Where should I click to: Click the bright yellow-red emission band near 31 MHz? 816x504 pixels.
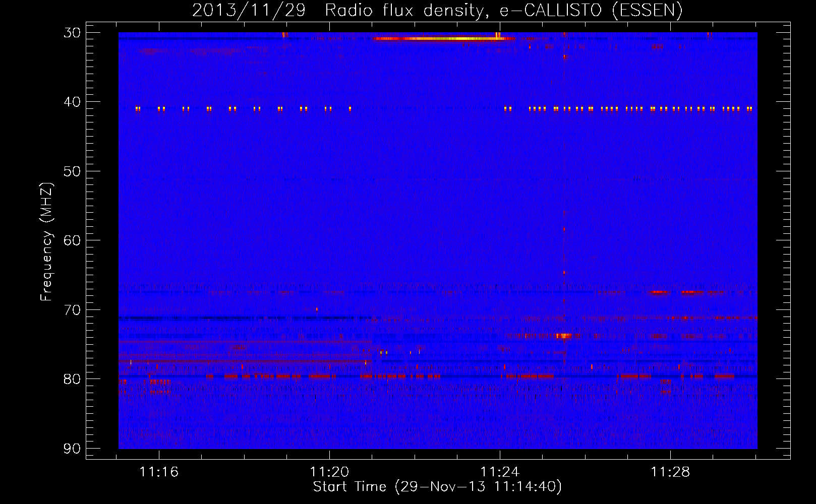pyautogui.click(x=444, y=38)
